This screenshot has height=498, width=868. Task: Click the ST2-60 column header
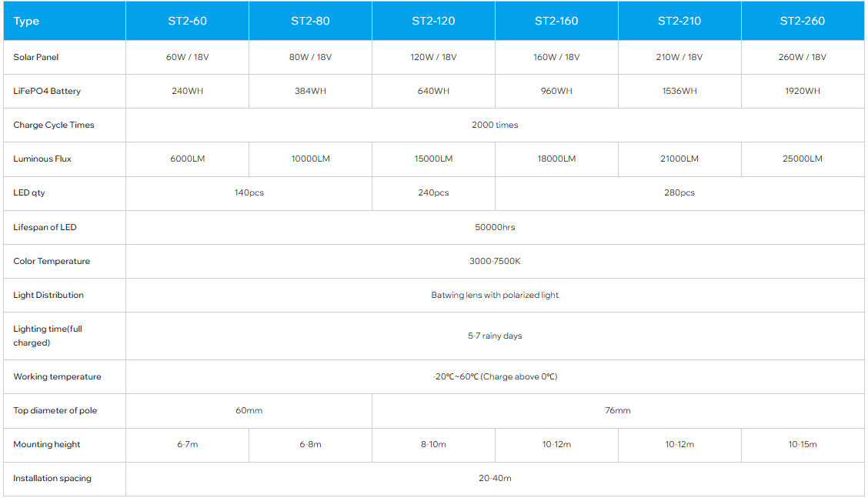187,21
